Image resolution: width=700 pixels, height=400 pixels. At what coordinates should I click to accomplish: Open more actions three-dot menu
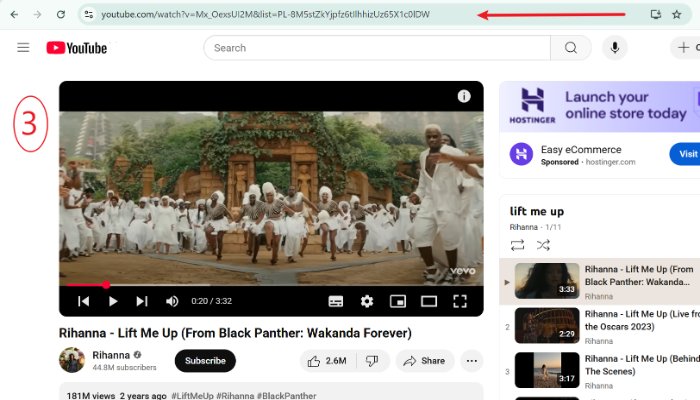pyautogui.click(x=472, y=361)
